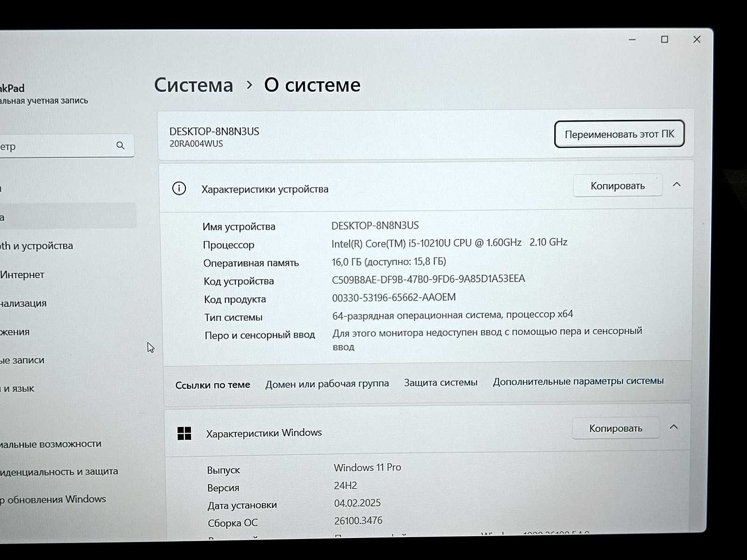Collapse the Характеристики устройства section chevron
747x560 pixels.
tap(677, 185)
